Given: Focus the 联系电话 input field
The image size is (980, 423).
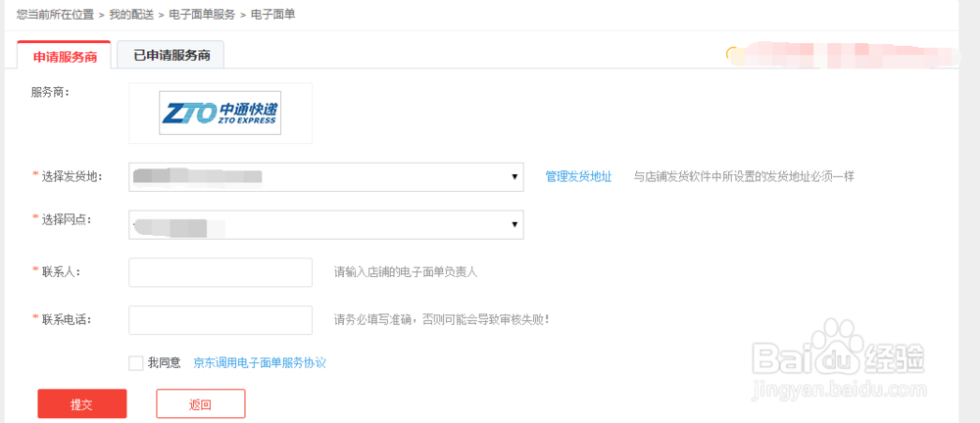Looking at the screenshot, I should (220, 320).
